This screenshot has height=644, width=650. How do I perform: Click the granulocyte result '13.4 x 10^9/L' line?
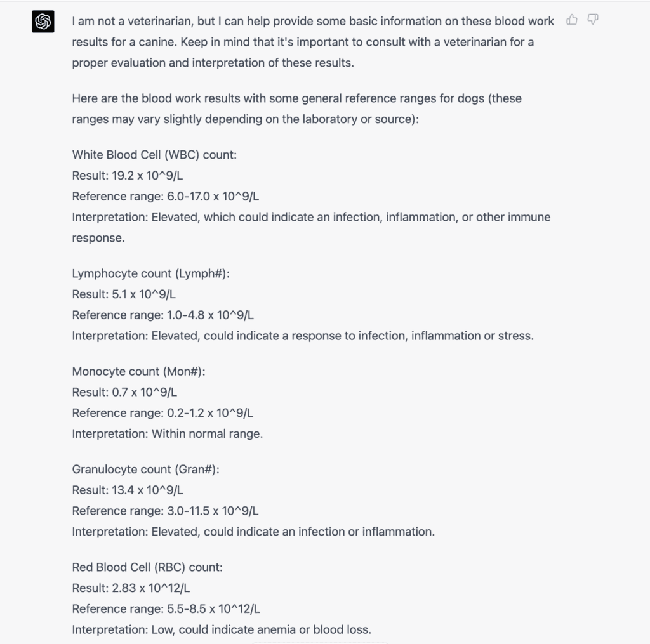pos(128,490)
